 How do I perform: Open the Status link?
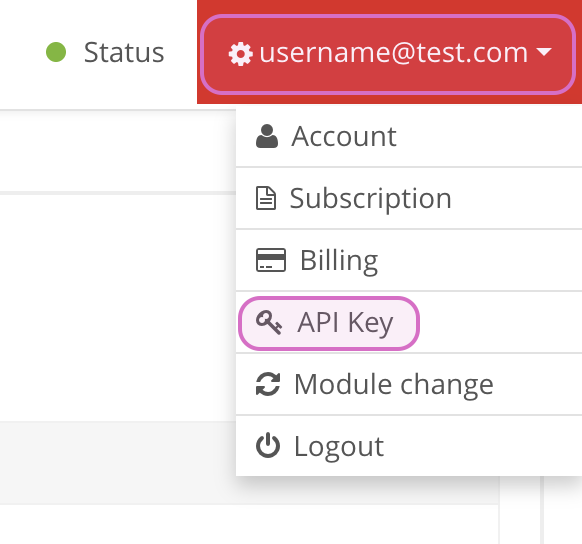click(x=124, y=52)
